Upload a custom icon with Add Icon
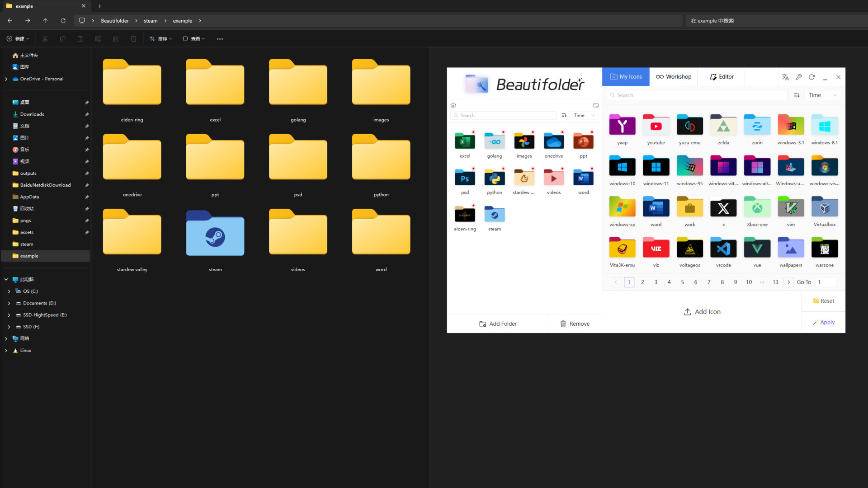This screenshot has width=868, height=488. pyautogui.click(x=702, y=312)
